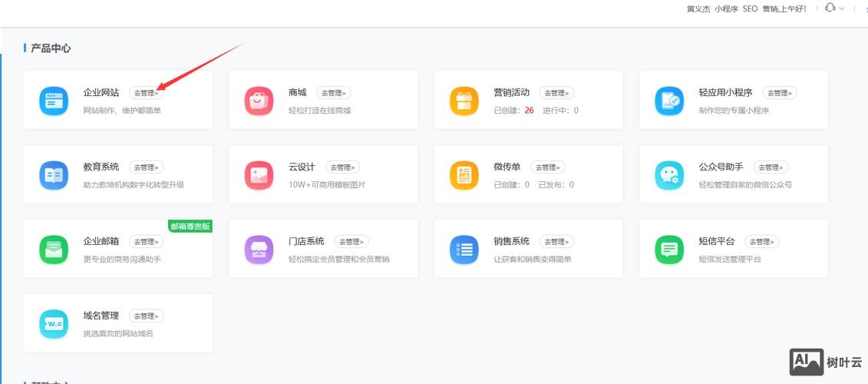868x384 pixels.
Task: Click the 企业网站 product icon
Action: [x=54, y=101]
